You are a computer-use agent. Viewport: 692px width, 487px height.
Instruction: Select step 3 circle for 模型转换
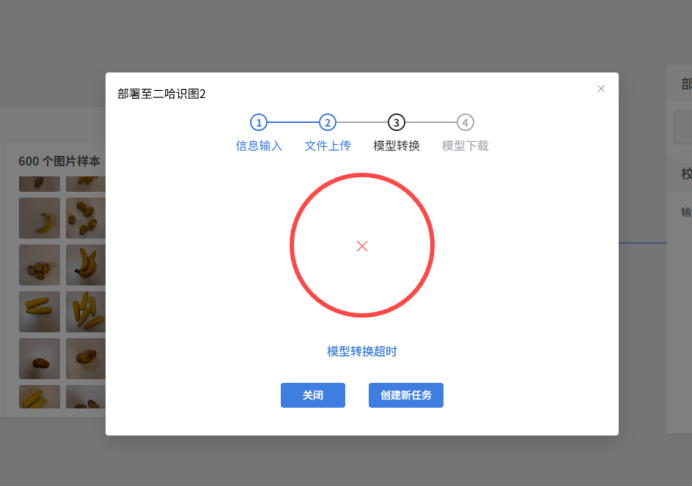(396, 122)
